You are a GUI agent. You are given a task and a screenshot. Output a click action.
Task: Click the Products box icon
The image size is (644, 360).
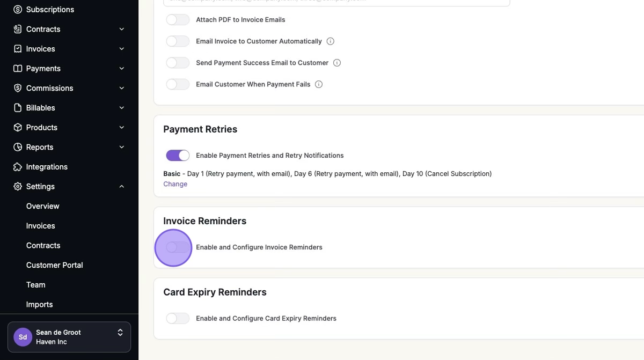(18, 128)
